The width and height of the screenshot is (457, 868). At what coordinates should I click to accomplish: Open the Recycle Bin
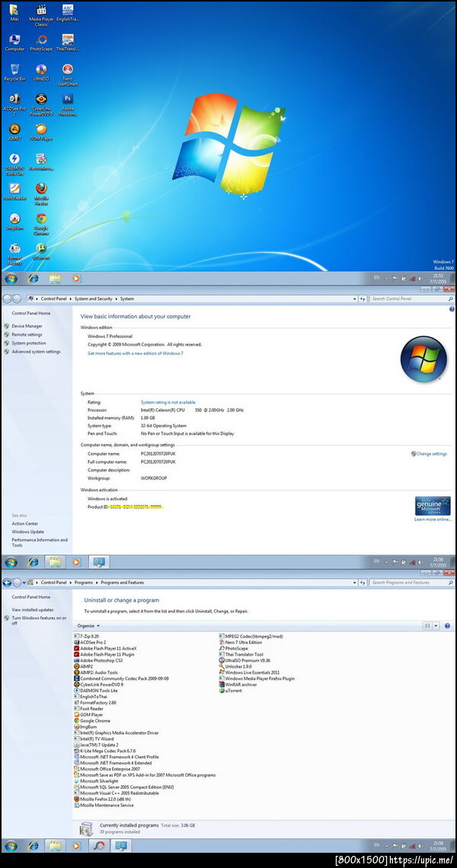pos(14,72)
